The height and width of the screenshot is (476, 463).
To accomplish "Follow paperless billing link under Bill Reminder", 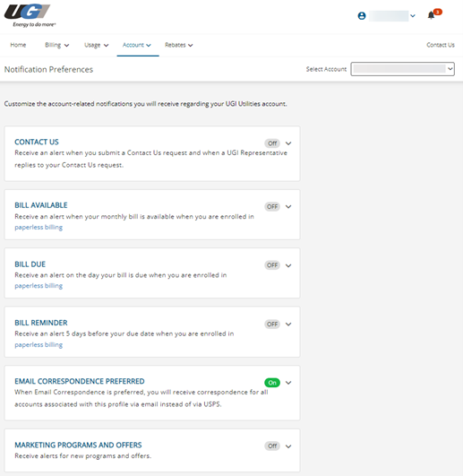I will point(39,345).
